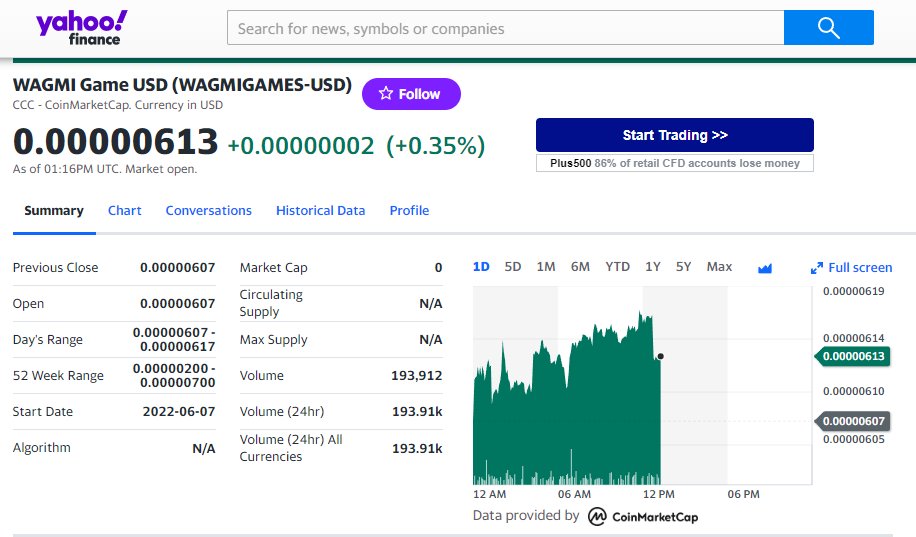The image size is (916, 537).
Task: Focus the symbol search input field
Action: click(505, 27)
